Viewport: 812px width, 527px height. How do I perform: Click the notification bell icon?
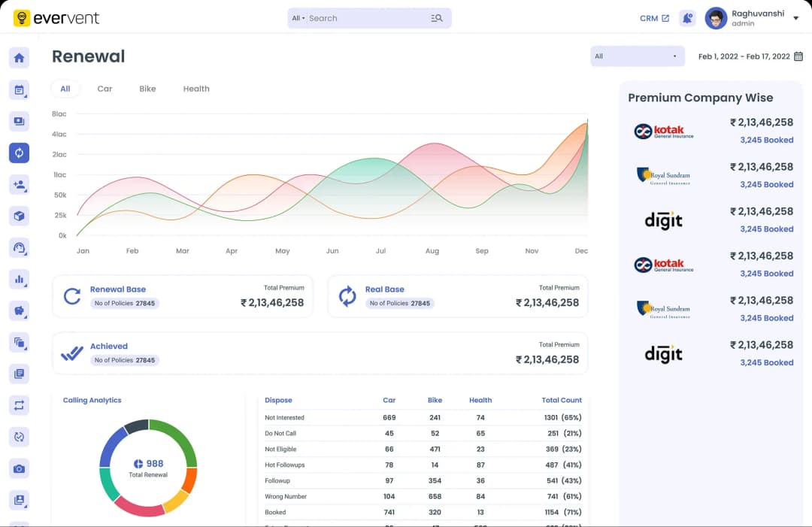coord(687,17)
